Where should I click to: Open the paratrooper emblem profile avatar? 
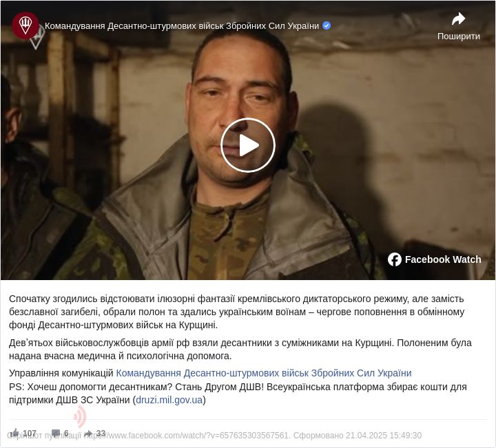25,25
